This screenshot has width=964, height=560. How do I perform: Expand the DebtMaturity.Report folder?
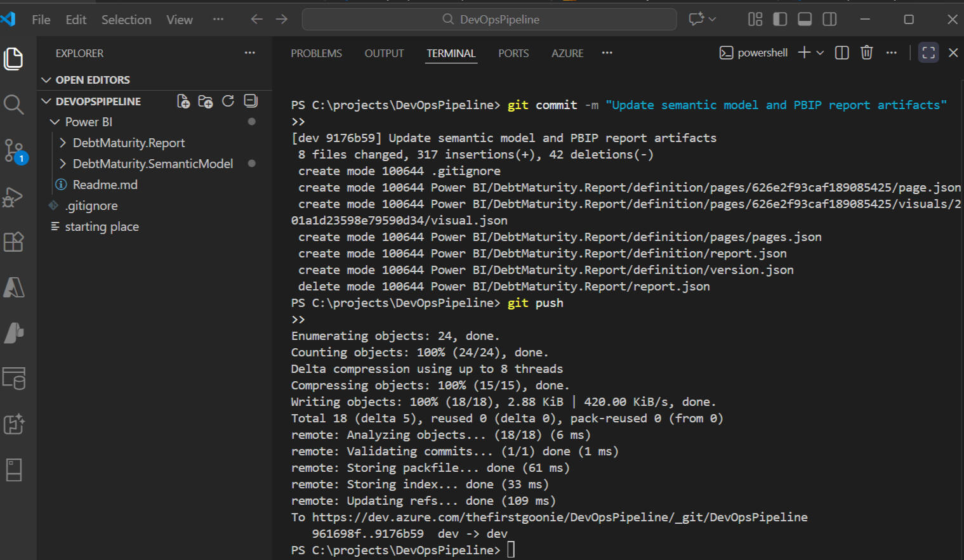[x=129, y=143]
